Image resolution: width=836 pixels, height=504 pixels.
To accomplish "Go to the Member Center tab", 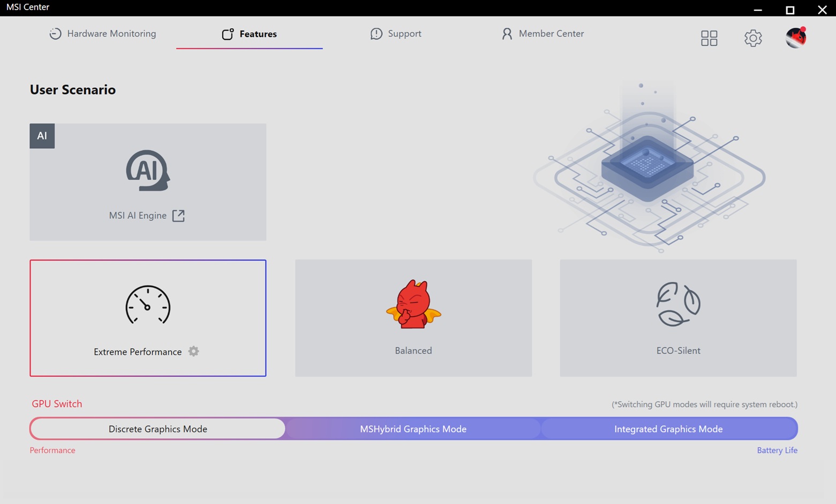I will click(543, 34).
